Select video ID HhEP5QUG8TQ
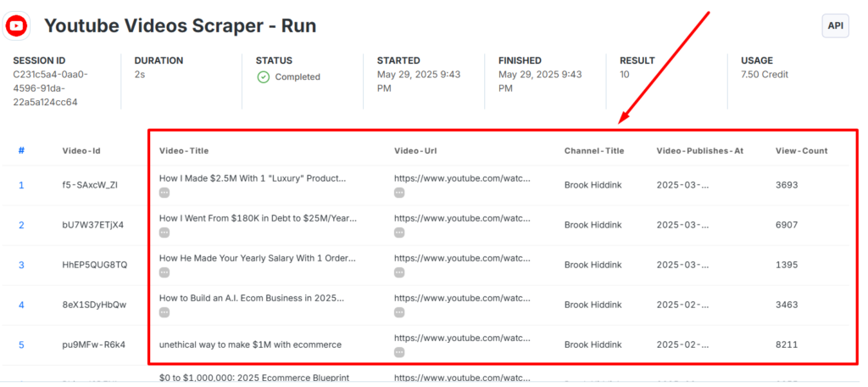The height and width of the screenshot is (387, 868). [95, 265]
